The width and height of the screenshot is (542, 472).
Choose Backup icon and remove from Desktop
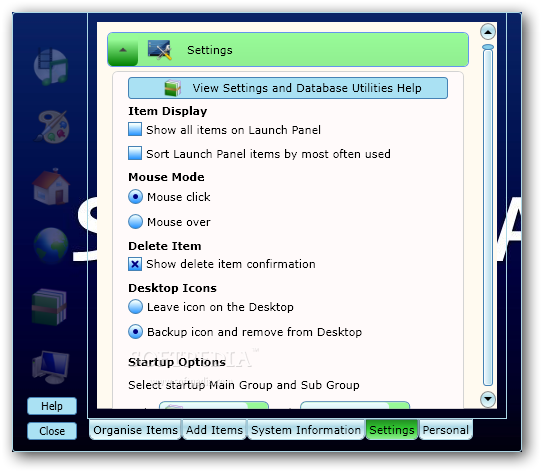pos(136,332)
